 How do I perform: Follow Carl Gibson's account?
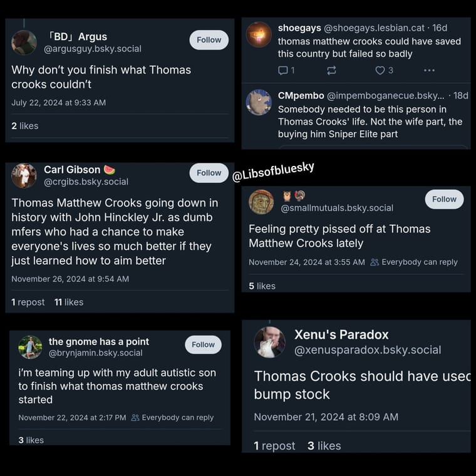[209, 173]
